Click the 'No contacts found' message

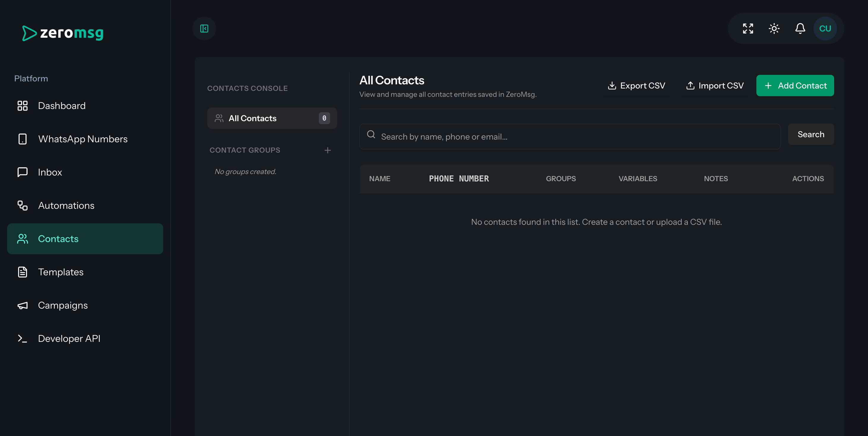(596, 222)
